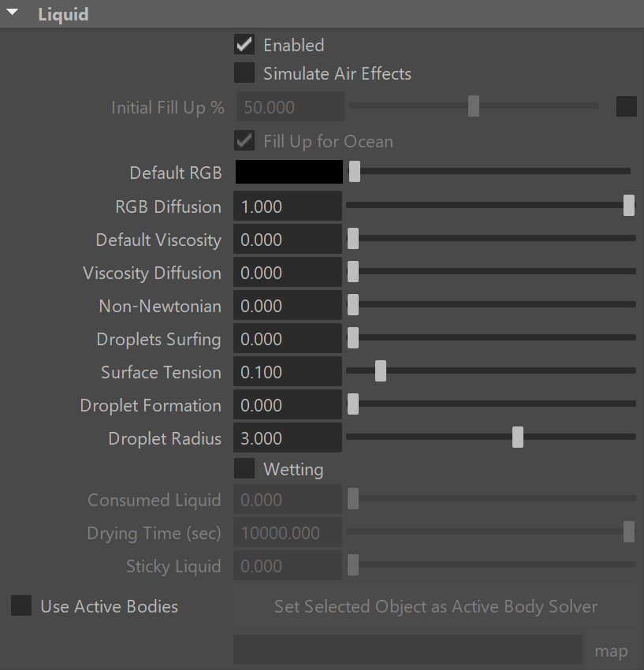Screen dimensions: 644x670
Task: Click the Non-Newtonian slider handle
Action: tap(353, 305)
